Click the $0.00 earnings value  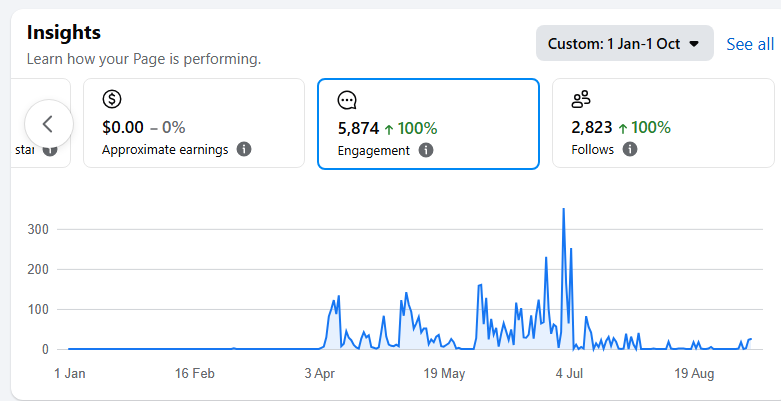click(x=123, y=128)
